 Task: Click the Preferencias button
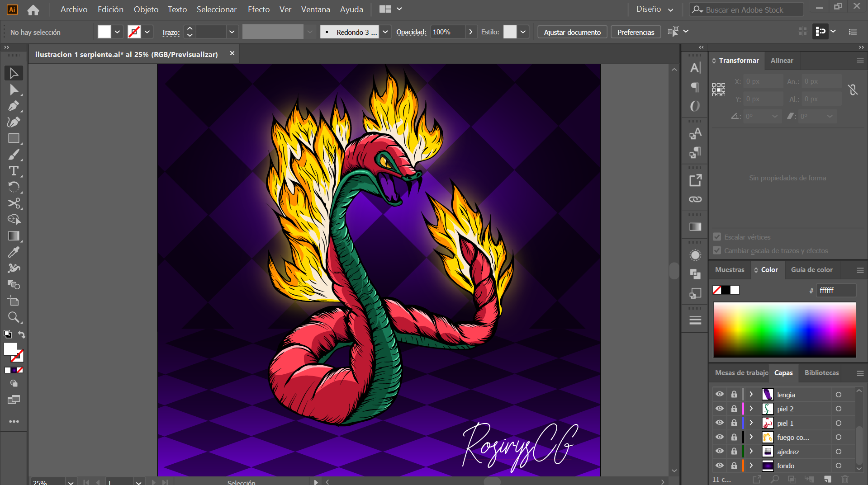coord(636,32)
